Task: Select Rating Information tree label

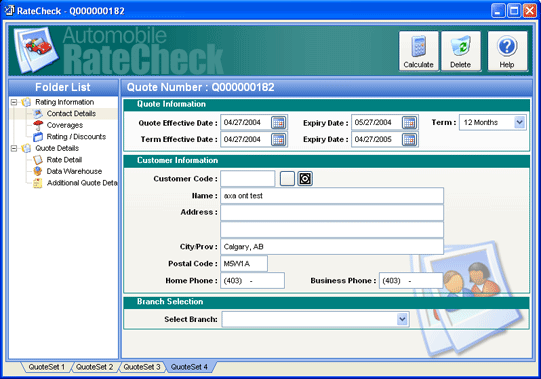Action: click(65, 102)
